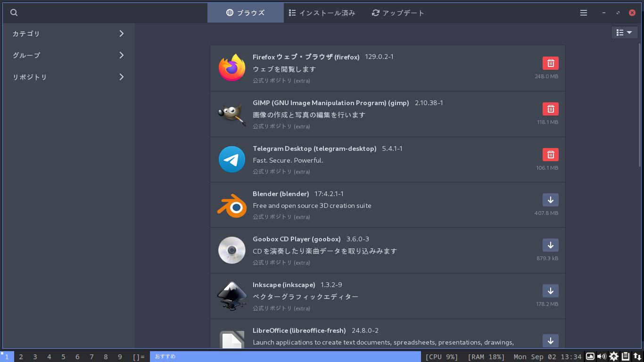This screenshot has height=362, width=644.
Task: Switch to workspace tag 1
Action: pos(7,357)
